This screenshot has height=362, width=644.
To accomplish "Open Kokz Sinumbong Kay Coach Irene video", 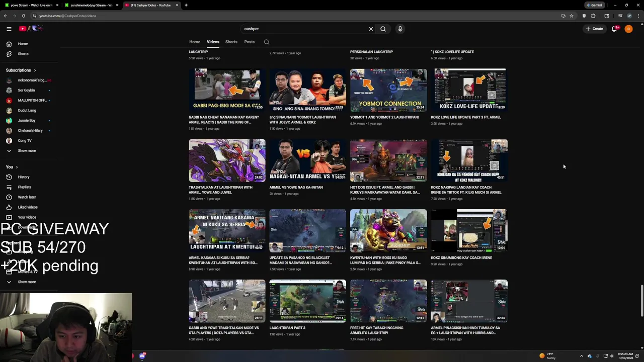I will click(x=461, y=258).
